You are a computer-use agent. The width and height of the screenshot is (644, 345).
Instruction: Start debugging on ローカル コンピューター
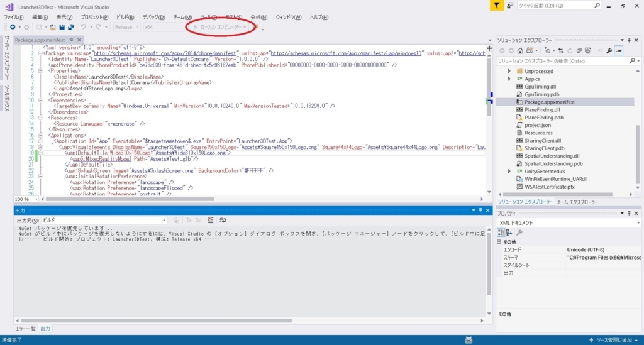pos(218,27)
